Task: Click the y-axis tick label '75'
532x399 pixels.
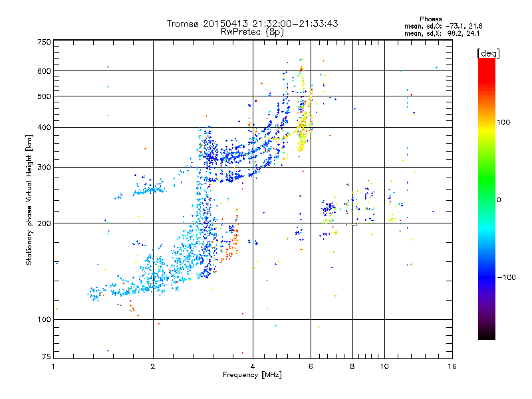Action: 47,356
